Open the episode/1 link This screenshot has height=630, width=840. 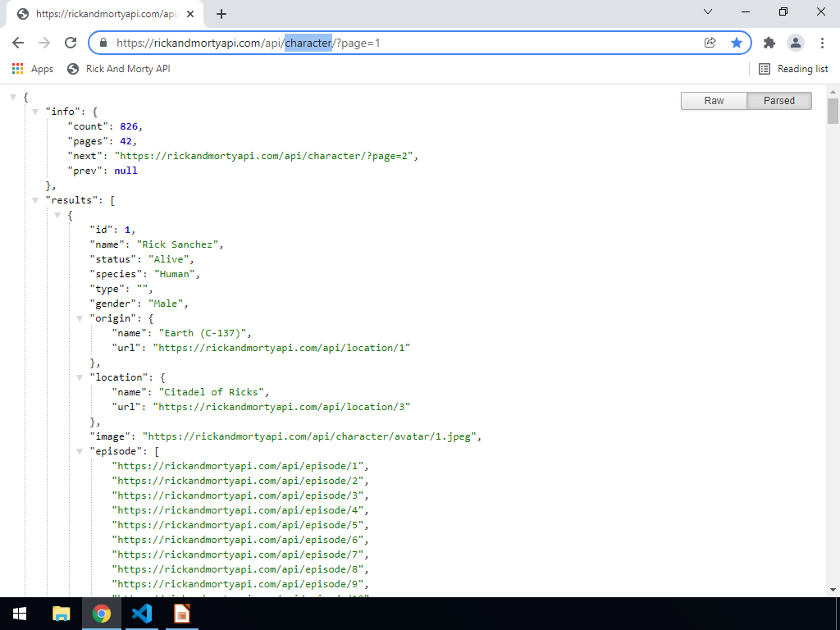click(x=238, y=466)
